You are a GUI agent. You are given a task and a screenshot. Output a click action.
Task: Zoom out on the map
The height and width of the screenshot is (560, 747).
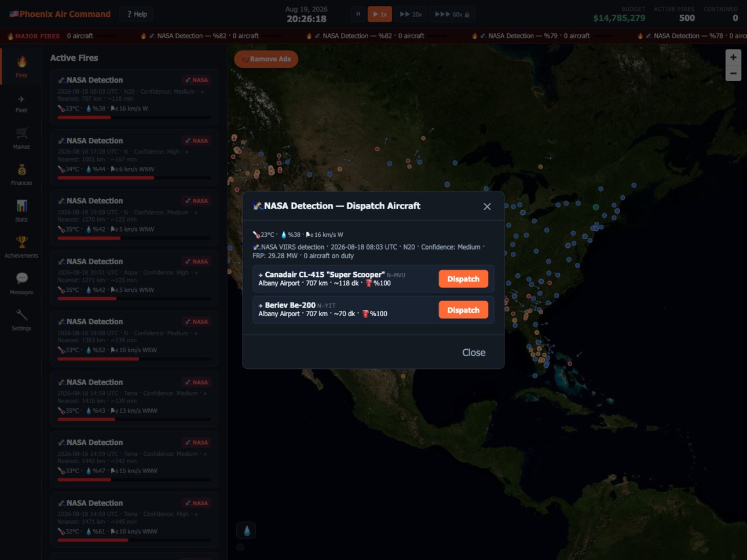[x=733, y=73]
